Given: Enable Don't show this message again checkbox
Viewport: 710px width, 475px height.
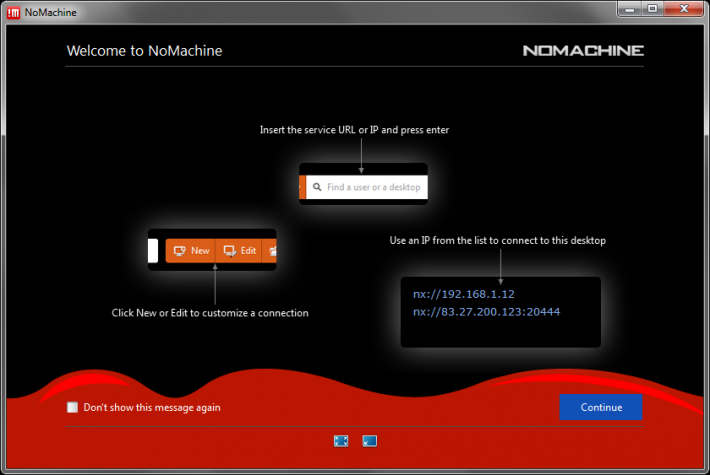Looking at the screenshot, I should (x=72, y=407).
